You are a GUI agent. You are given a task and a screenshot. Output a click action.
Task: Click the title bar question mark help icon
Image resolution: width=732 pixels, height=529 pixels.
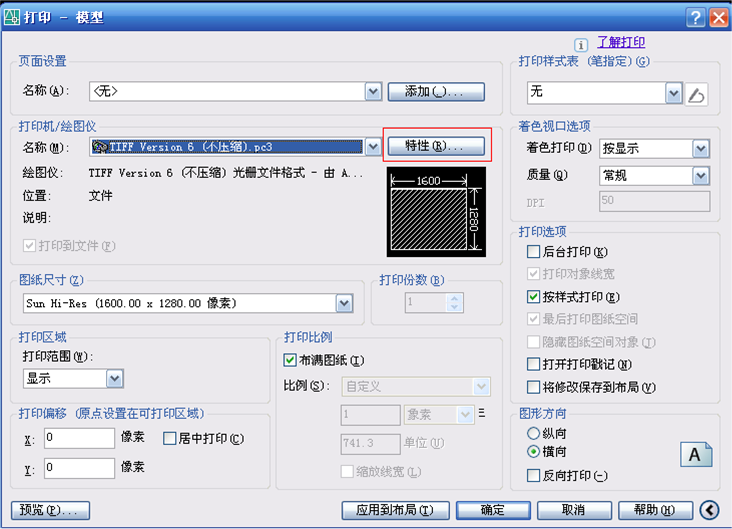tap(695, 18)
